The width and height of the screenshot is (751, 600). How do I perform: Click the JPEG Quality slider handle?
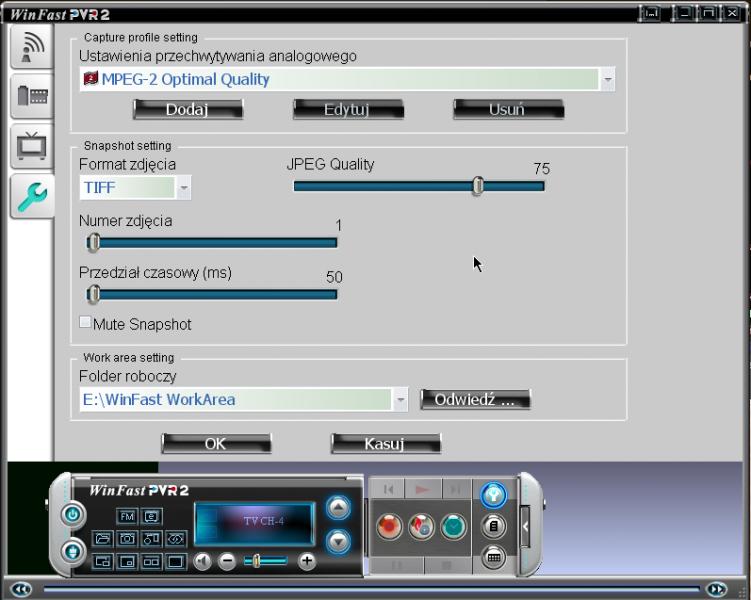click(x=477, y=186)
